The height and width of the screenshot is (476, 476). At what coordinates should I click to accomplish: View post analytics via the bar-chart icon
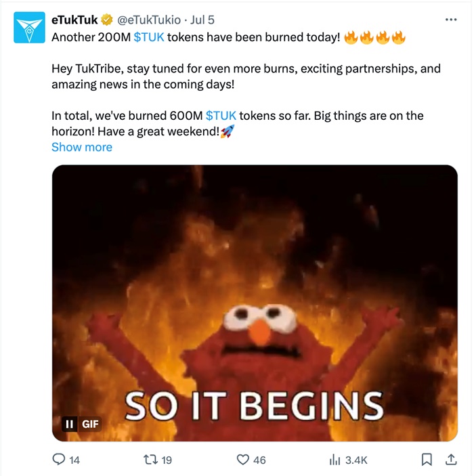pos(334,460)
